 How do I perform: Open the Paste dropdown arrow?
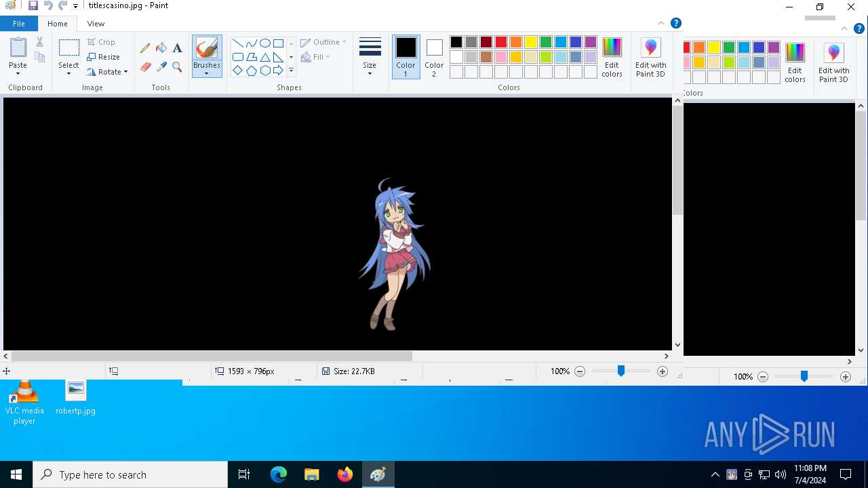(18, 73)
